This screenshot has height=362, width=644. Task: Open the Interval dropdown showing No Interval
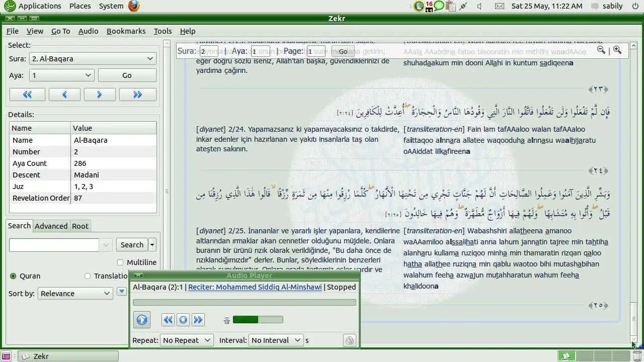[276, 340]
